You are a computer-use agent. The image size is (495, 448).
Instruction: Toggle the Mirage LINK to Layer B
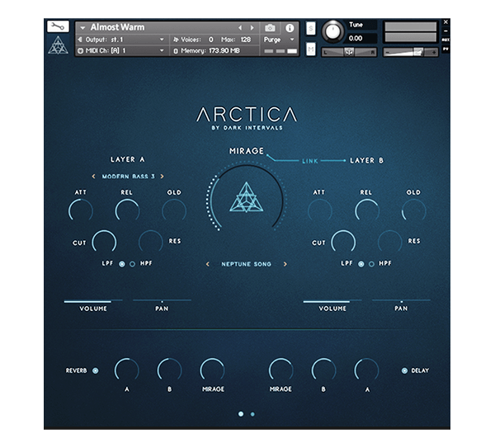(x=309, y=161)
